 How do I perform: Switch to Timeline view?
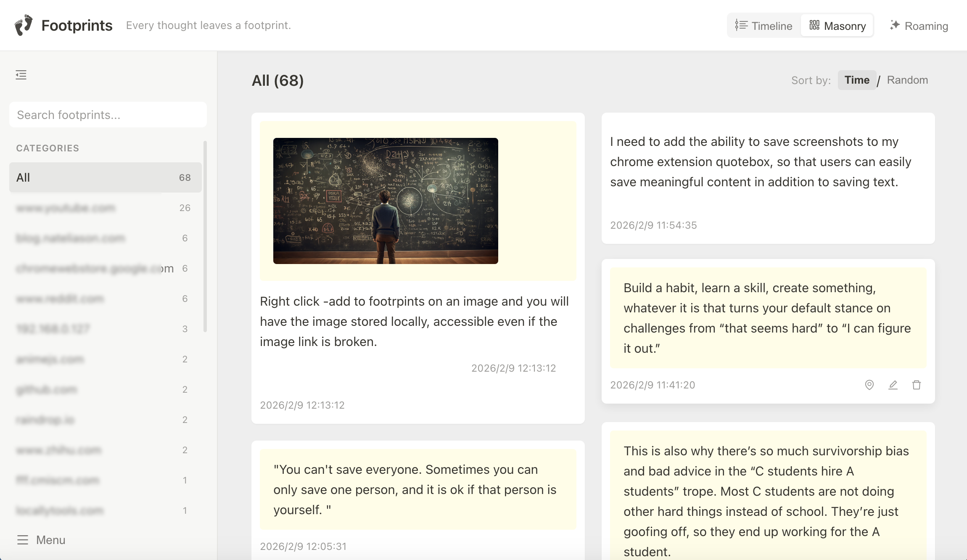click(764, 26)
